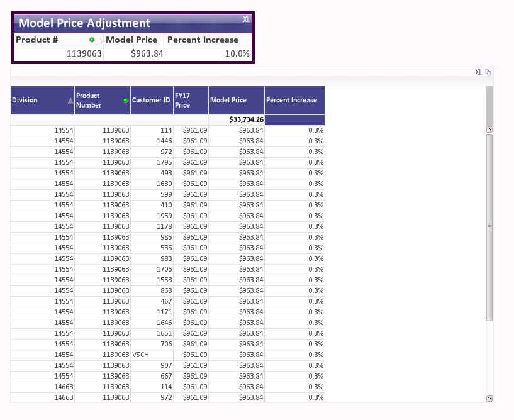Image resolution: width=514 pixels, height=420 pixels.
Task: Click the FY17 Price column header
Action: point(191,100)
